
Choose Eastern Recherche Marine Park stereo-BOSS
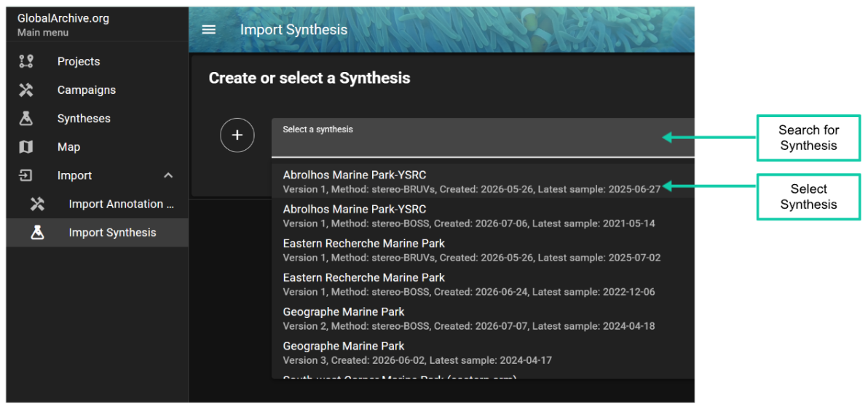pyautogui.click(x=483, y=284)
